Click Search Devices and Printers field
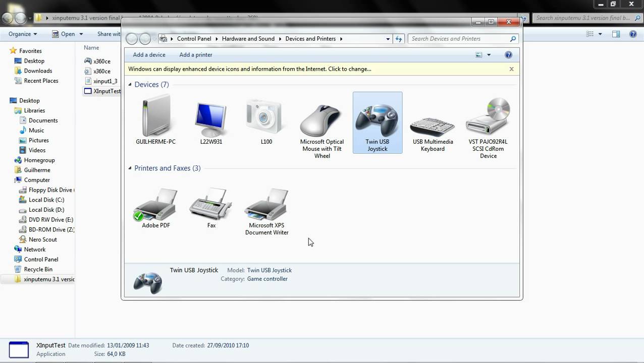Image resolution: width=644 pixels, height=363 pixels. coord(458,39)
